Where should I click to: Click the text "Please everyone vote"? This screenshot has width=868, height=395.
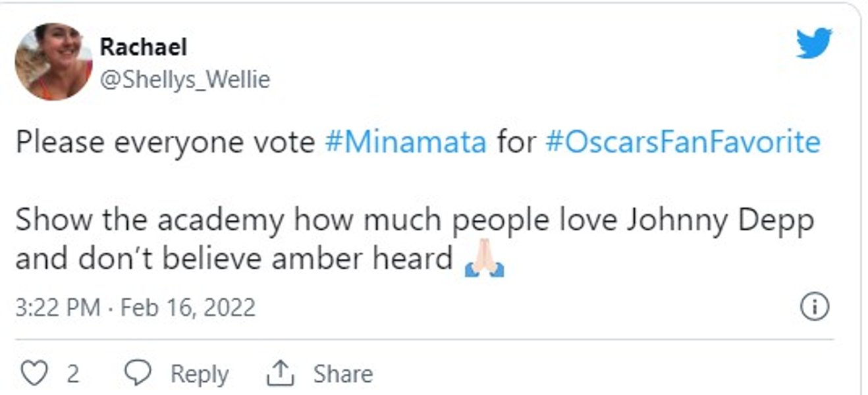point(165,142)
